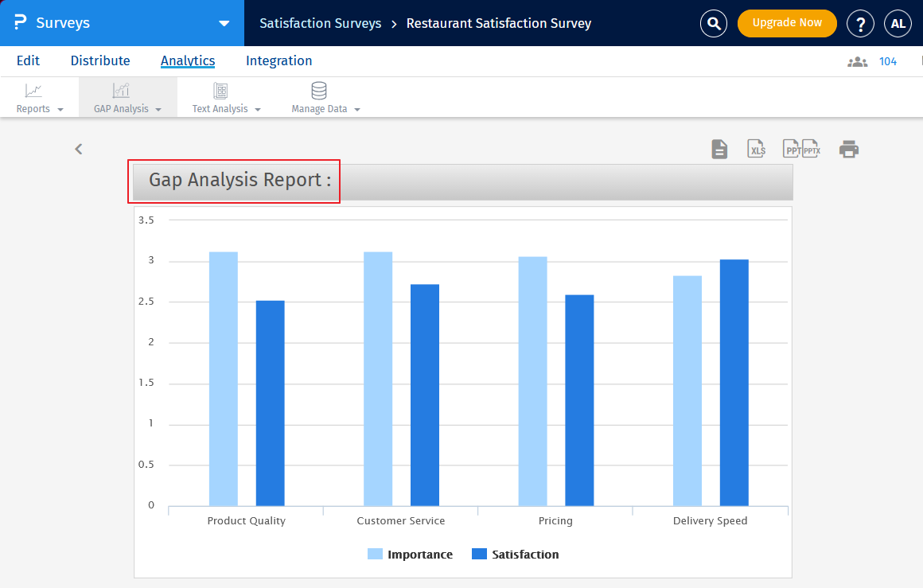923x588 pixels.
Task: Export the report as PPTX
Action: [811, 149]
